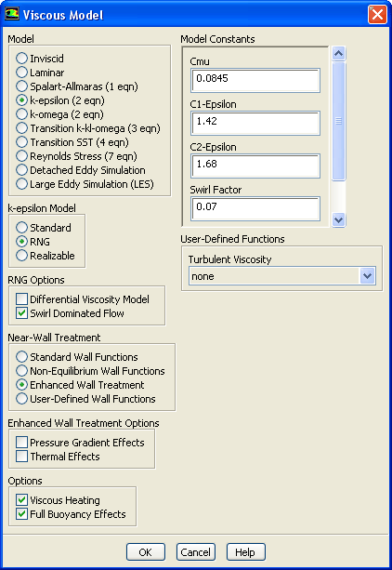Click the Cancel button

coord(196,552)
